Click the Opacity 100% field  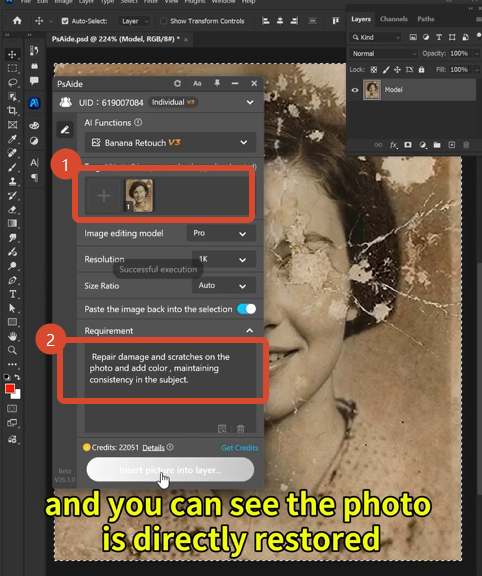(x=459, y=54)
